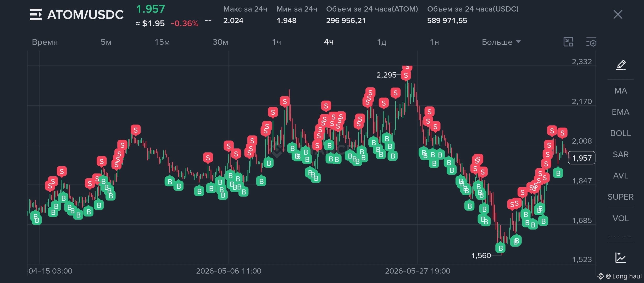This screenshot has height=283, width=644.
Task: Click the 2026-05-06 11:00 date label
Action: click(229, 271)
